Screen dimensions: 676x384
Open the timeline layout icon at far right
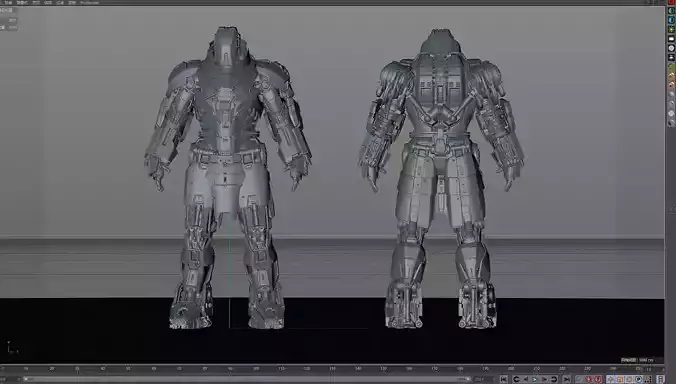pos(660,379)
